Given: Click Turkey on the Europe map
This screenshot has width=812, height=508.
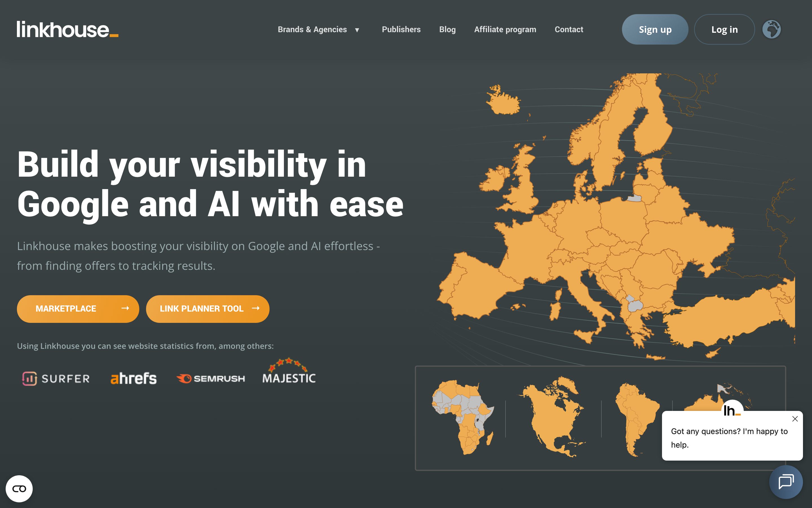Looking at the screenshot, I should [x=721, y=319].
